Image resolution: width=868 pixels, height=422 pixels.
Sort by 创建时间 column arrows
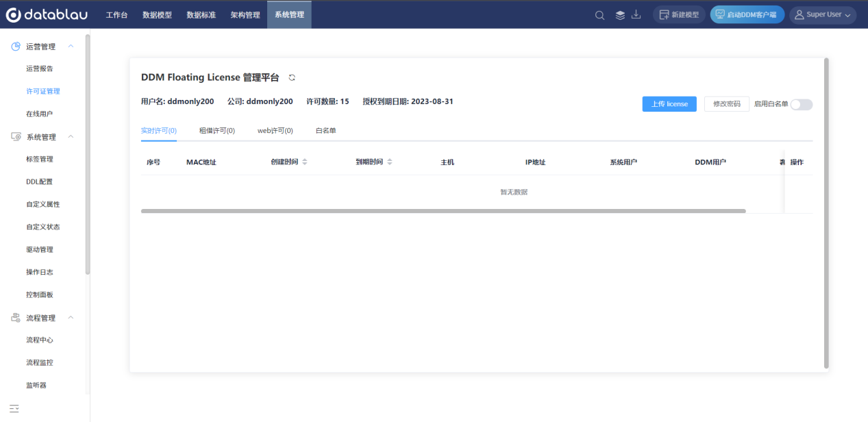[x=305, y=162]
